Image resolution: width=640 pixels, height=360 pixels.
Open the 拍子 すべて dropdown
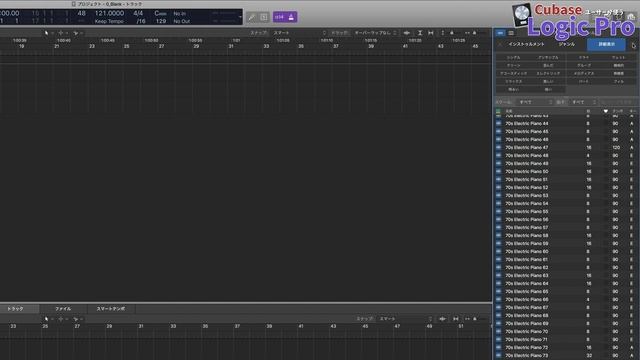tap(583, 102)
